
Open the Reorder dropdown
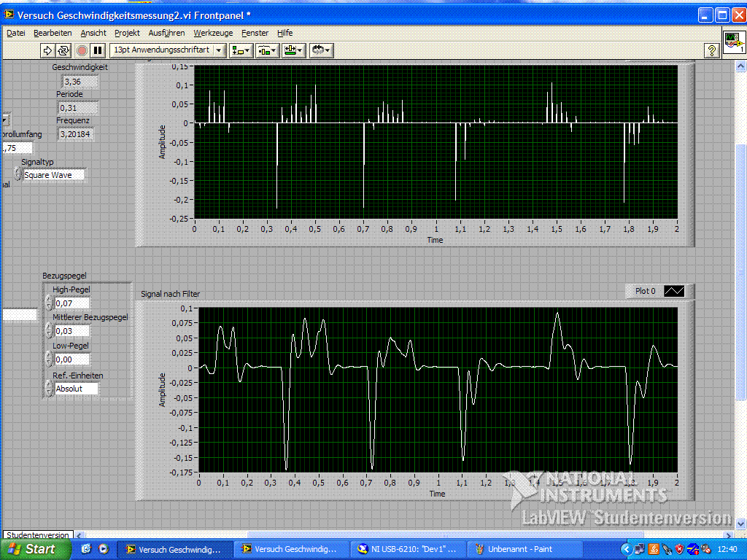click(x=321, y=50)
